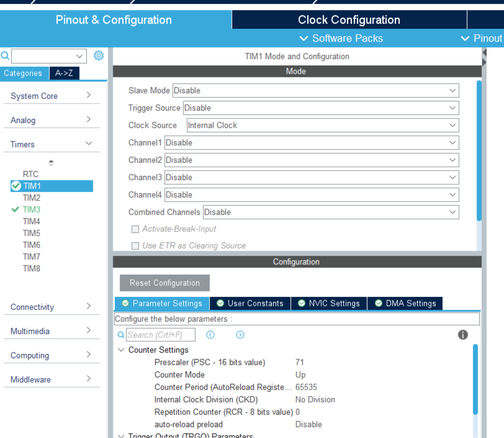
Task: Click the Internal Clock Division value No Division
Action: pos(315,399)
